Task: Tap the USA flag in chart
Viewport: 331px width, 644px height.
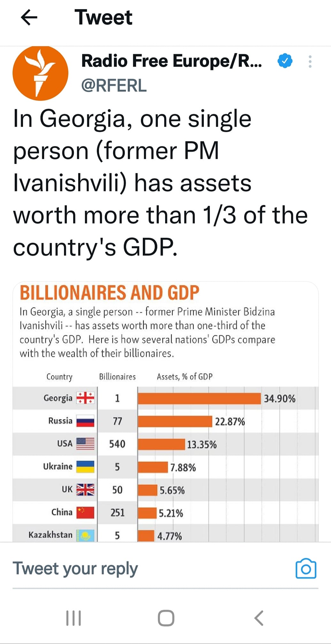Action: [x=85, y=444]
